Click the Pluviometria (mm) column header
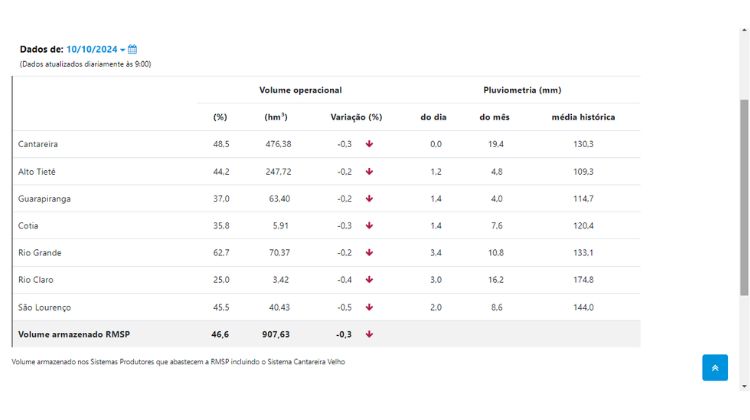The width and height of the screenshot is (750, 420). pos(522,90)
